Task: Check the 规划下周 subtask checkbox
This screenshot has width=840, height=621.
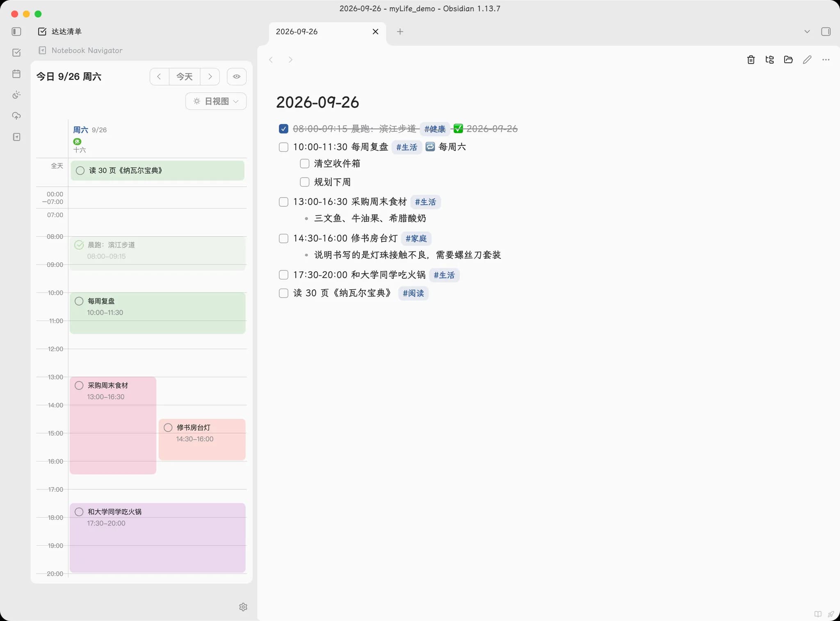Action: click(x=304, y=182)
